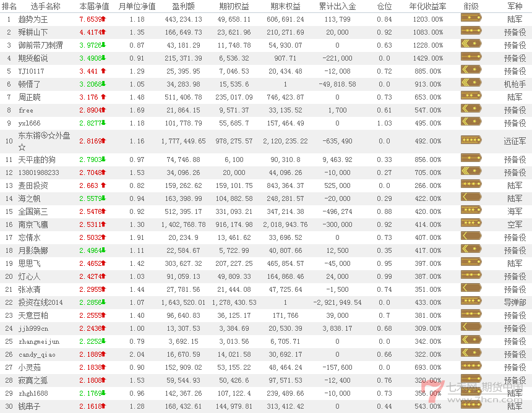Select 远征军 branch cell
532x413 pixels.
[x=515, y=141]
